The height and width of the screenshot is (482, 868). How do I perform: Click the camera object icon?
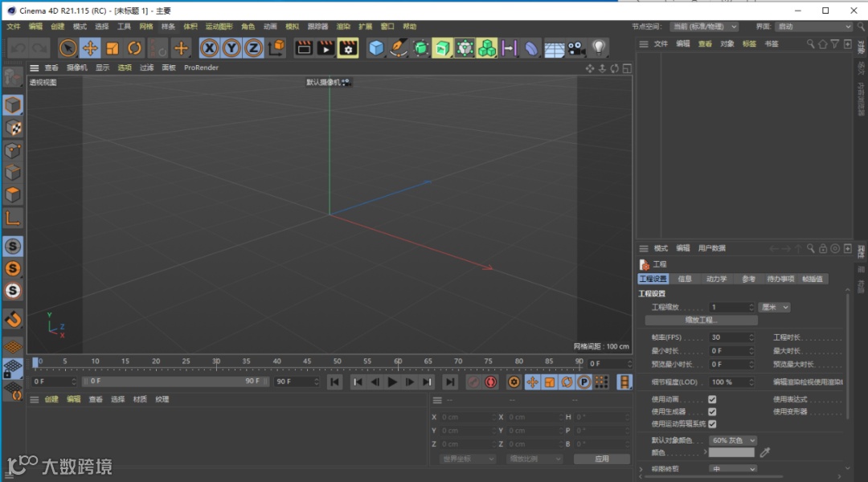click(x=575, y=48)
